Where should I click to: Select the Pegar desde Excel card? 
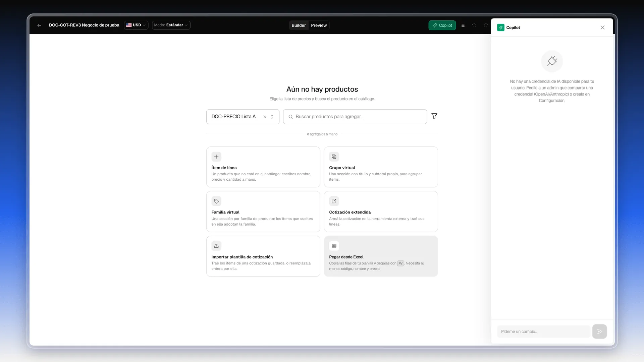tap(381, 256)
